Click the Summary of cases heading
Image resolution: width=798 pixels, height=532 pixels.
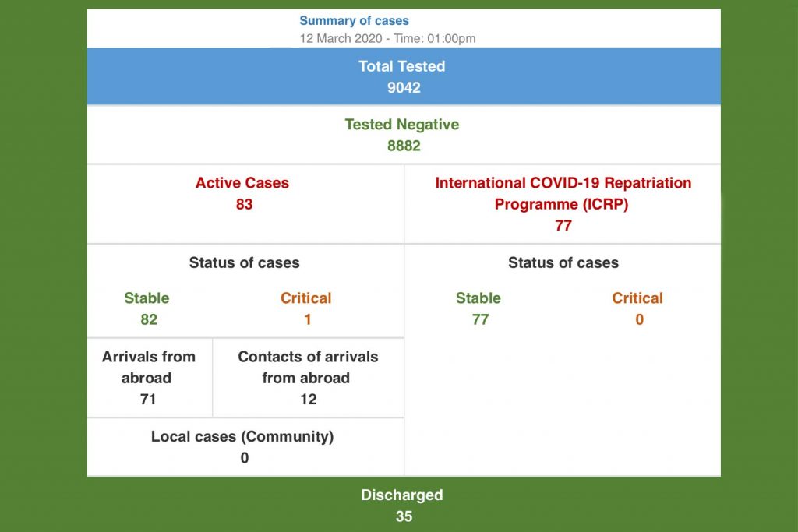(355, 20)
